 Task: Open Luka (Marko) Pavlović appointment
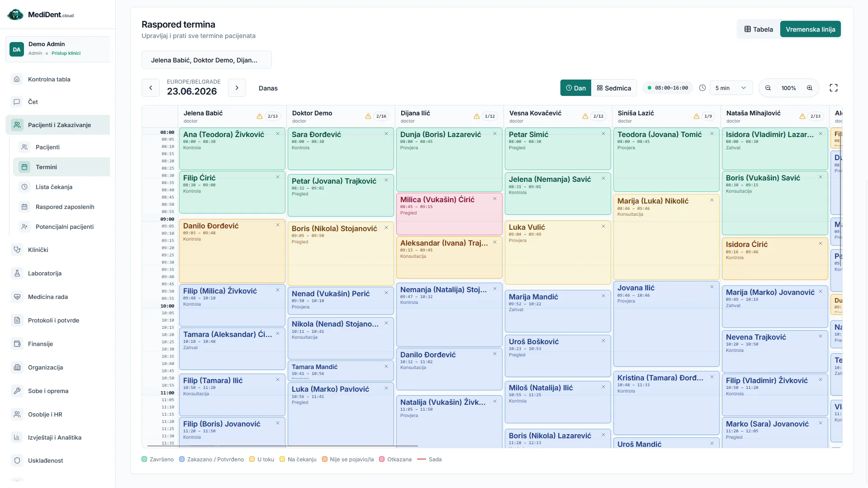(341, 414)
